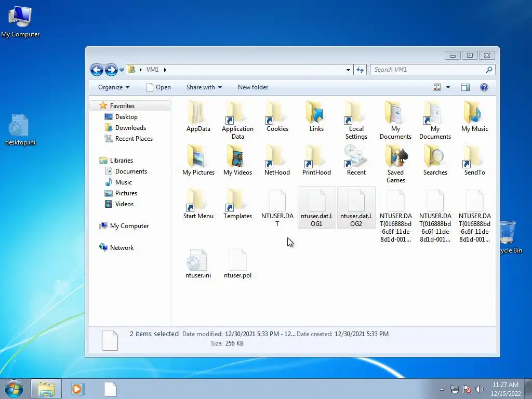Click New folder in toolbar
The height and width of the screenshot is (399, 532).
(253, 87)
